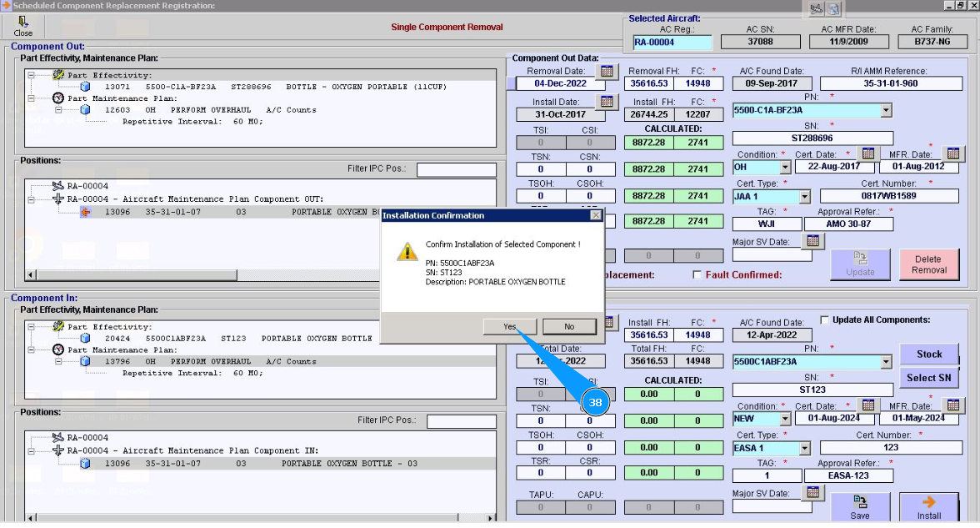Image resolution: width=980 pixels, height=528 pixels.
Task: Open calendar for Component Out Install Date
Action: [x=607, y=102]
